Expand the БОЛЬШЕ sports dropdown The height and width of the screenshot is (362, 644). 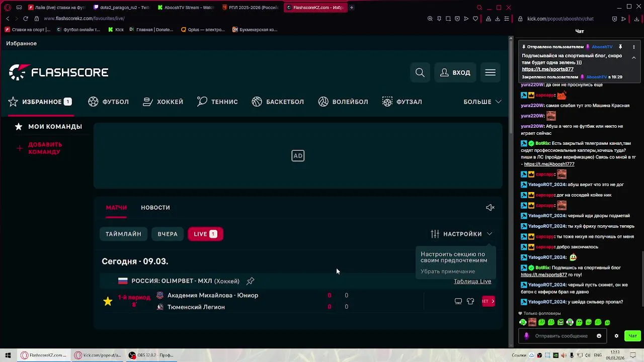click(x=482, y=102)
